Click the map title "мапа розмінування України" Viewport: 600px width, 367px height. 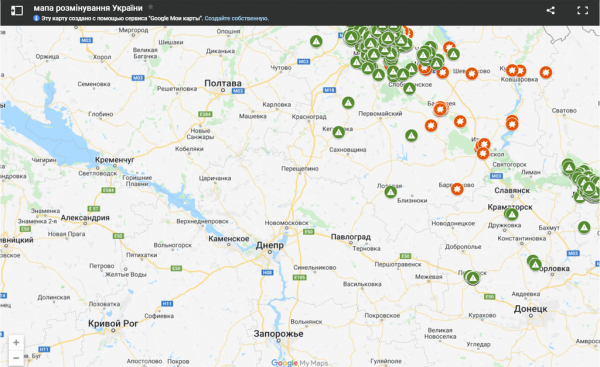click(x=88, y=8)
